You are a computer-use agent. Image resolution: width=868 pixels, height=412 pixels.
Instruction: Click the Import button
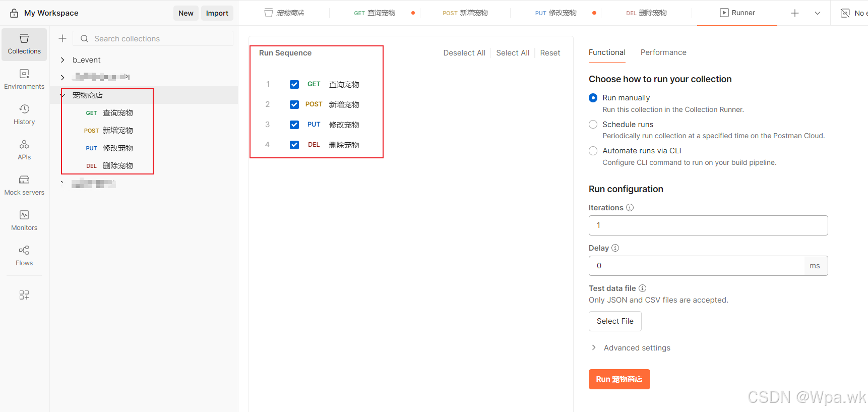tap(217, 13)
